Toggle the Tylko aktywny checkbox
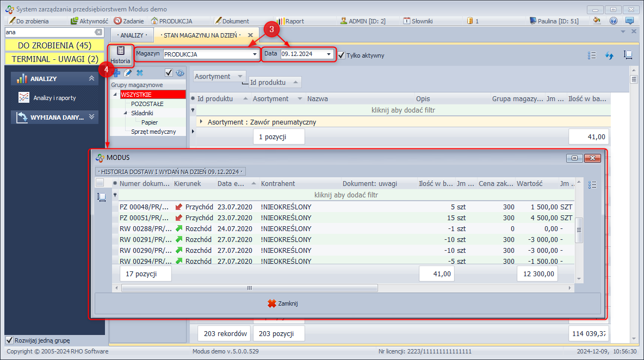 pos(342,55)
